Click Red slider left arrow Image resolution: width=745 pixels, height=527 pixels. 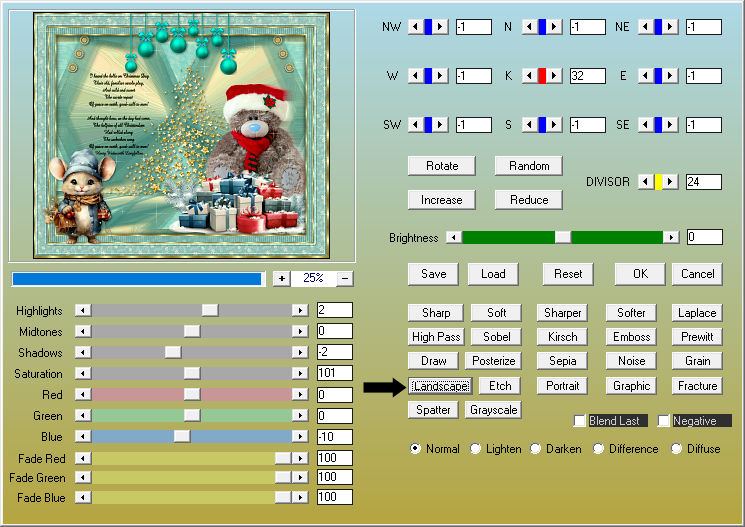point(83,394)
